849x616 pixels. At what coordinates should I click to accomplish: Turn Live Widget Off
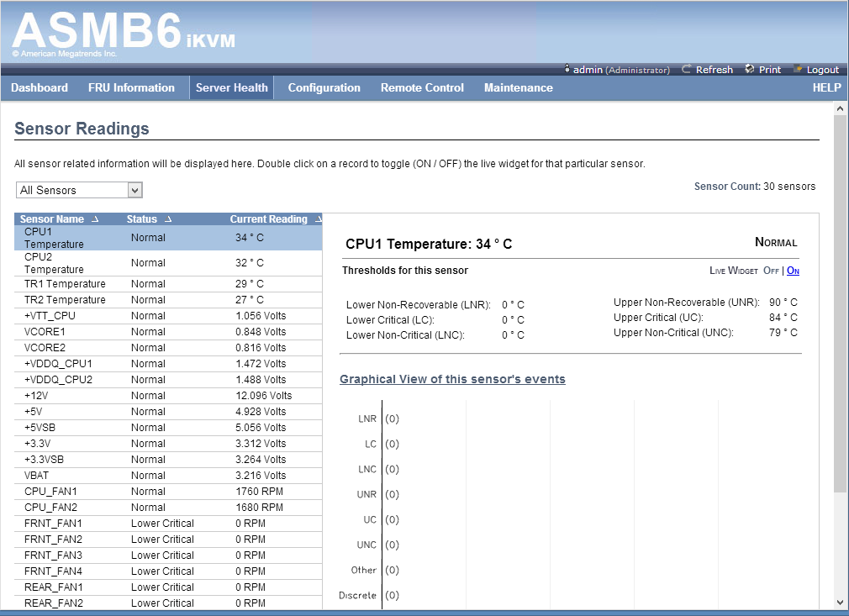point(771,271)
